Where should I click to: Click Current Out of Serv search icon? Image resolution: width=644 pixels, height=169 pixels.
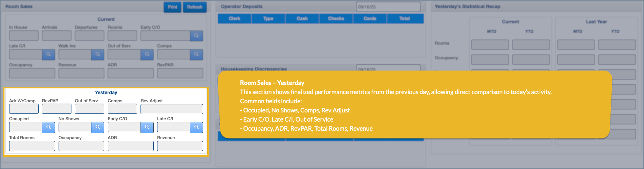[x=147, y=55]
